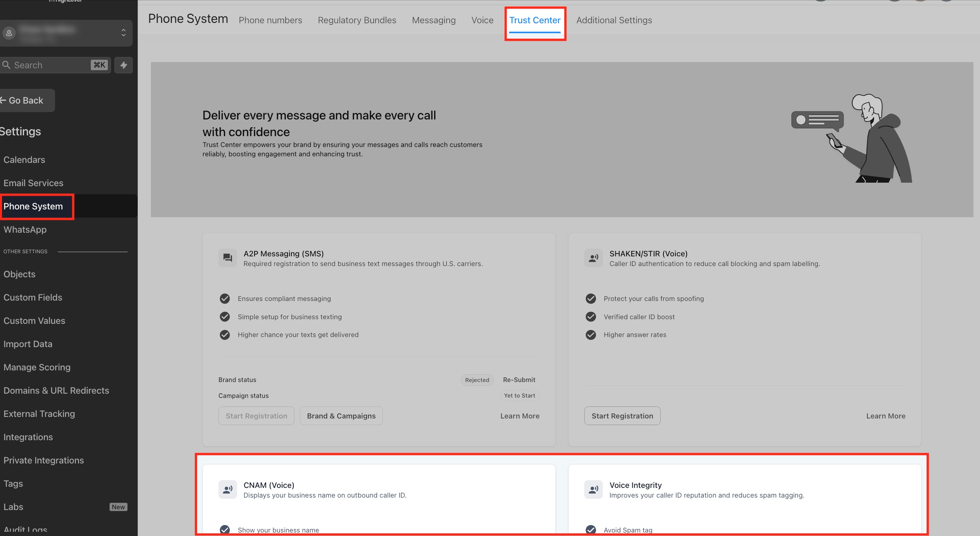Click the A2P Messaging chat bubble icon
980x536 pixels.
coord(228,258)
